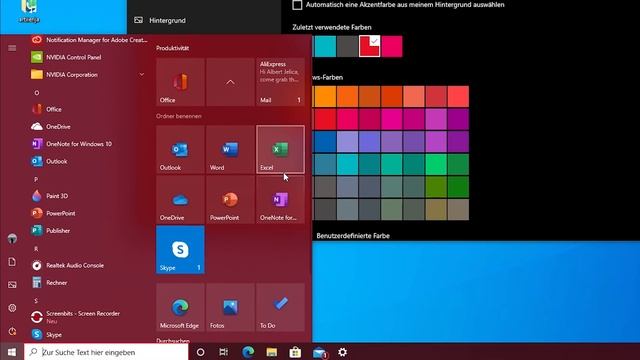Jump to letter P section header

tap(36, 179)
